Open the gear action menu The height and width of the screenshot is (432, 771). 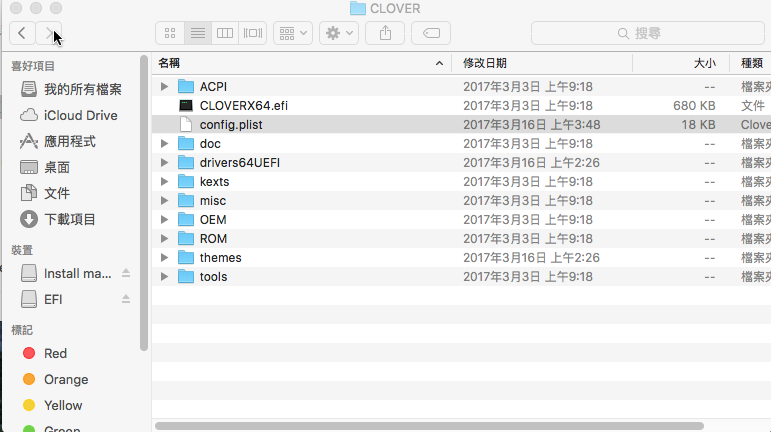click(339, 33)
